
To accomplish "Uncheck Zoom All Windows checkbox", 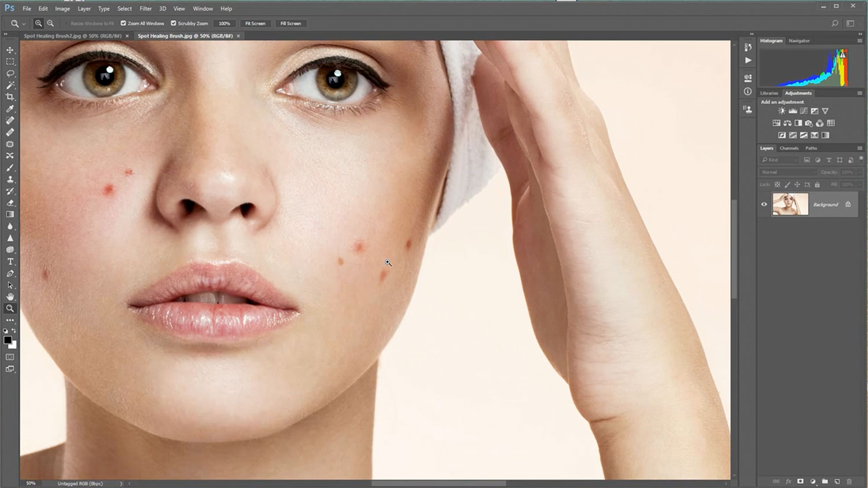I will [123, 24].
